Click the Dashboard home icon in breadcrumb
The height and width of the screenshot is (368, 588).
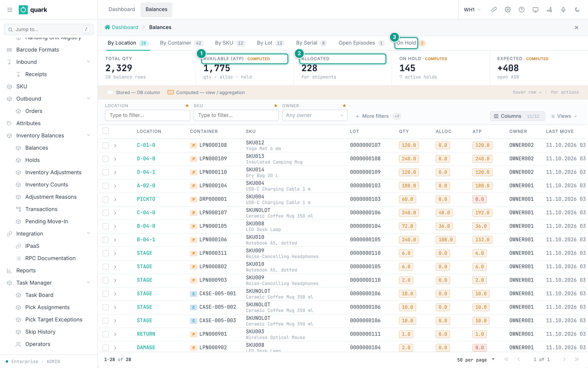[107, 27]
